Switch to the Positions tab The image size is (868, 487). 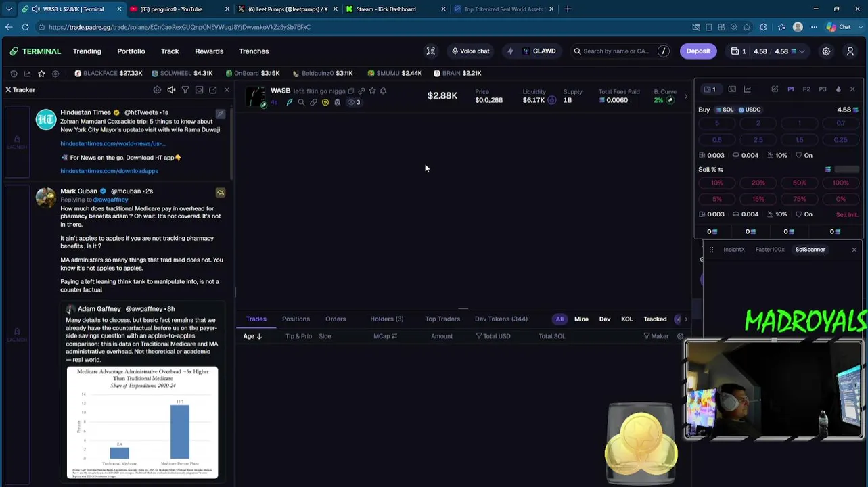click(296, 319)
